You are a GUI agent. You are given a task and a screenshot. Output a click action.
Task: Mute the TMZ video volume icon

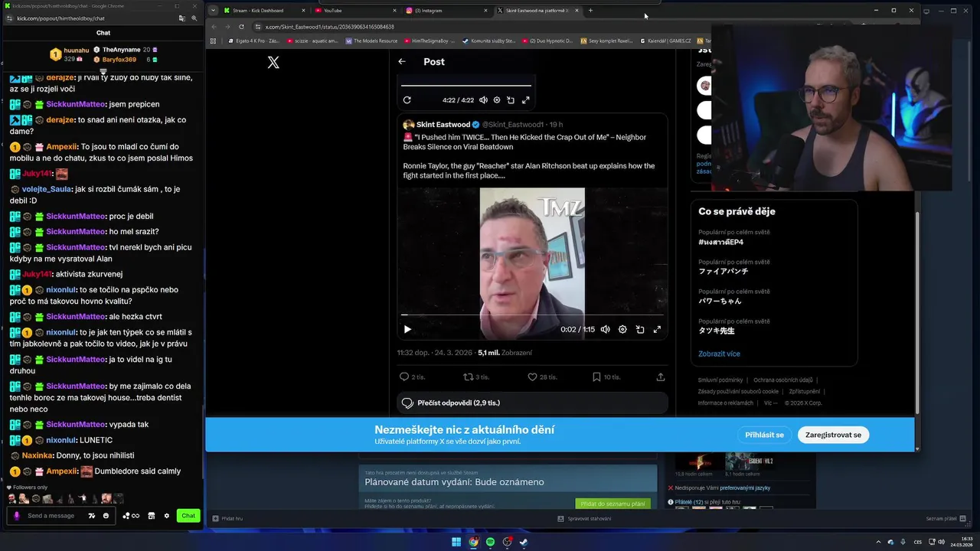coord(605,329)
